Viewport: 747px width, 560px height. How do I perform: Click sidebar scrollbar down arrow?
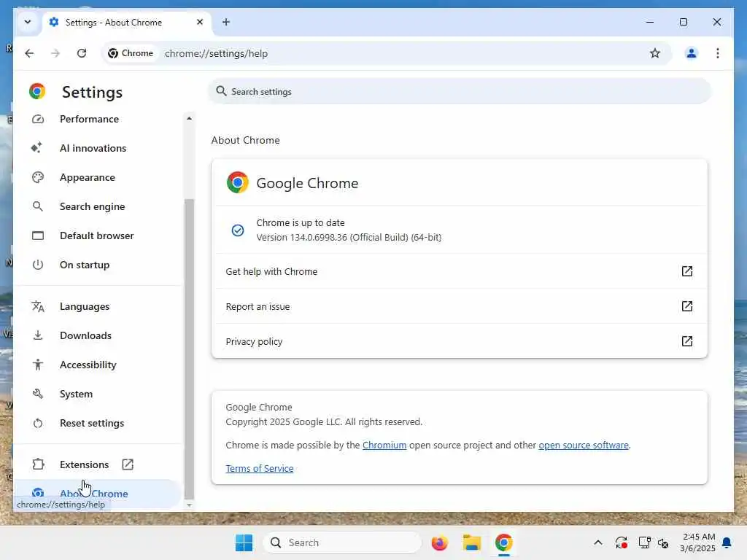[x=189, y=505]
